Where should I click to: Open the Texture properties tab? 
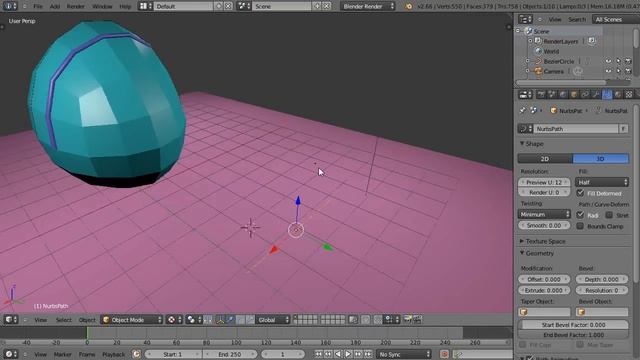pyautogui.click(x=629, y=94)
